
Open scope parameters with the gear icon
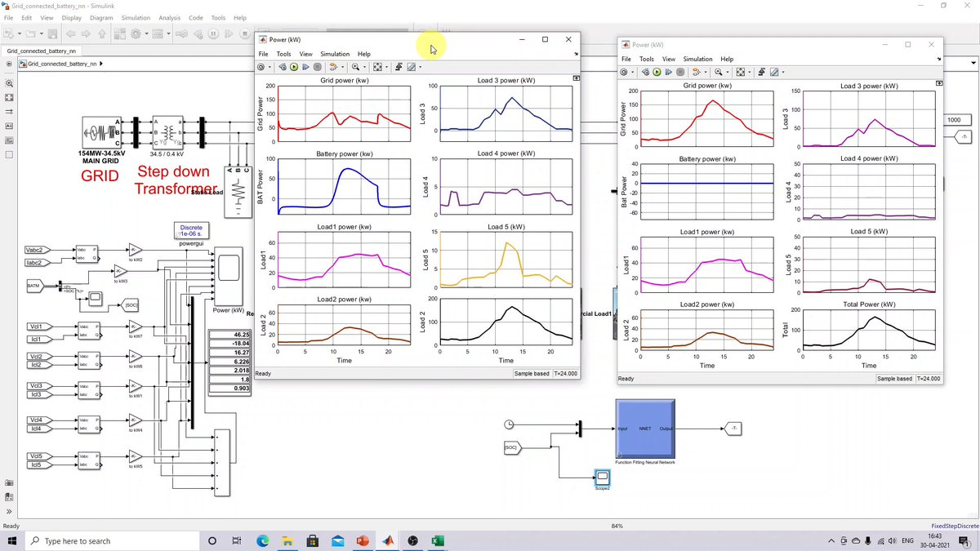click(x=261, y=67)
